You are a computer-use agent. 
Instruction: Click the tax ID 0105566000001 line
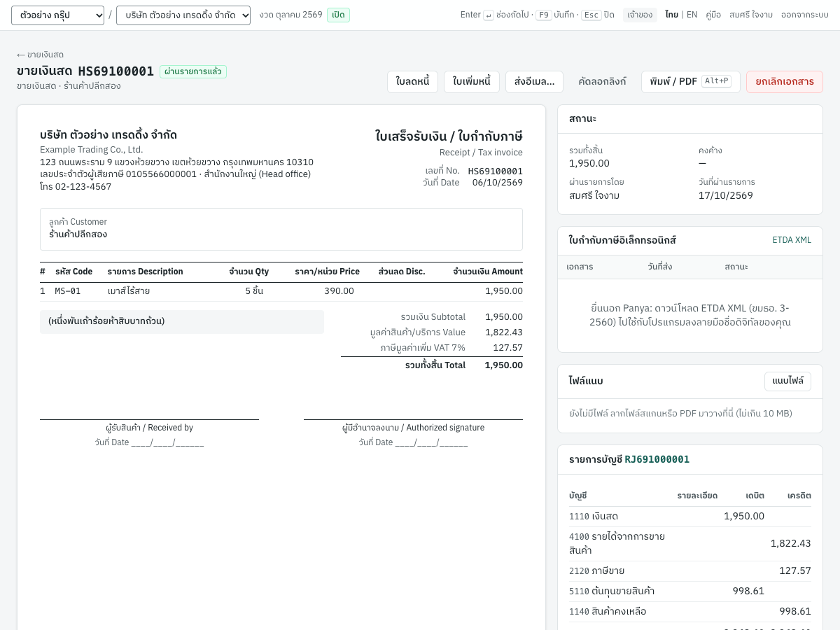click(x=175, y=174)
